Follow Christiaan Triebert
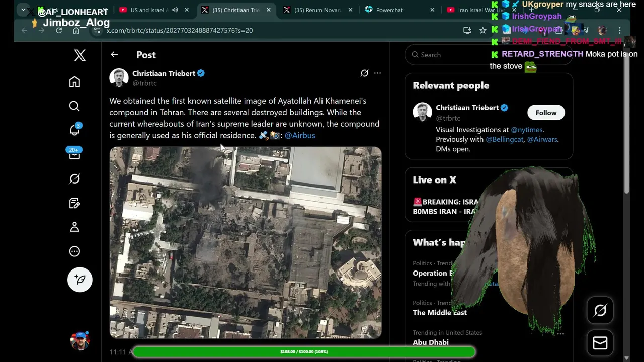The height and width of the screenshot is (362, 644). click(x=546, y=113)
